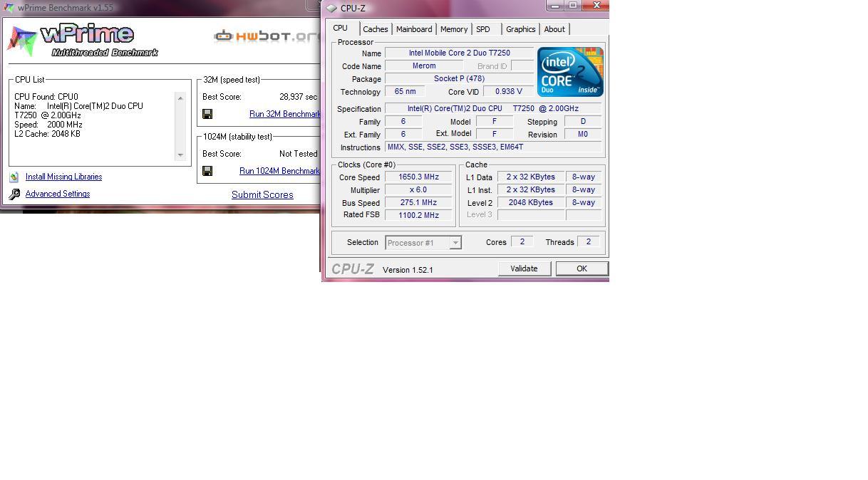Switch to CPU tab in CPU-Z
The image size is (868, 480).
(x=341, y=28)
